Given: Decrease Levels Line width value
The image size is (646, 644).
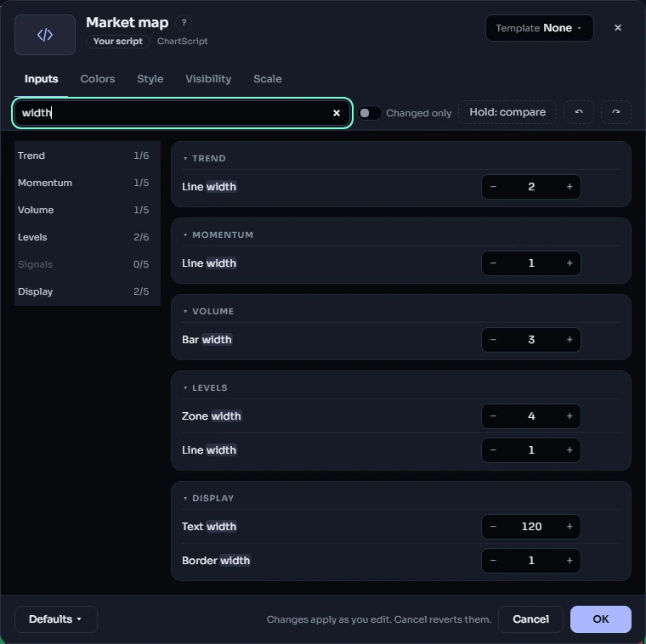Looking at the screenshot, I should point(493,450).
